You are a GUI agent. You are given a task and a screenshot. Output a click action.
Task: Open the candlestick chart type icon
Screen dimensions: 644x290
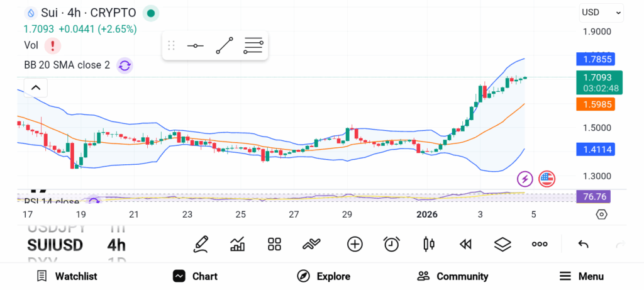point(430,244)
